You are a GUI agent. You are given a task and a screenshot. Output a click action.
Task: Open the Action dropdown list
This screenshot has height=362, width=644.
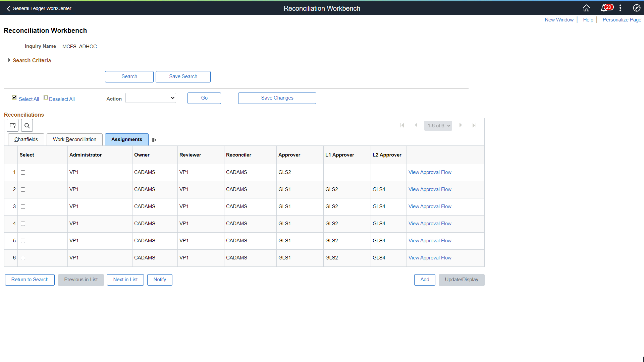150,98
